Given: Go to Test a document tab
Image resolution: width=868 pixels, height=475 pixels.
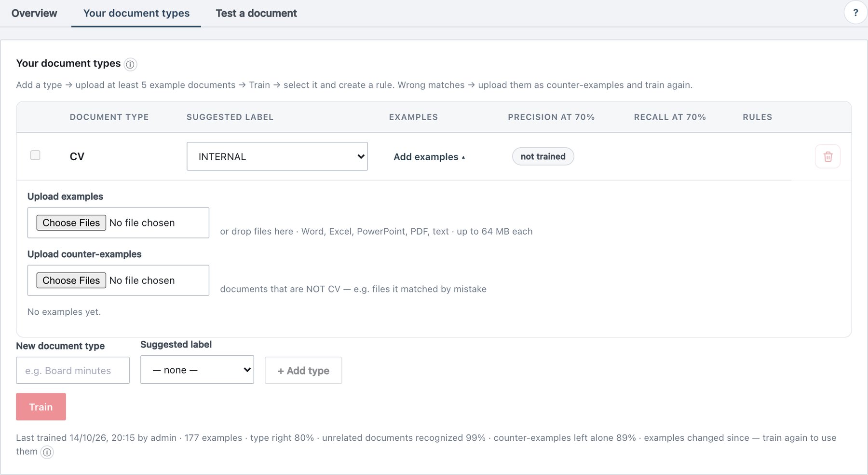Looking at the screenshot, I should coord(256,13).
